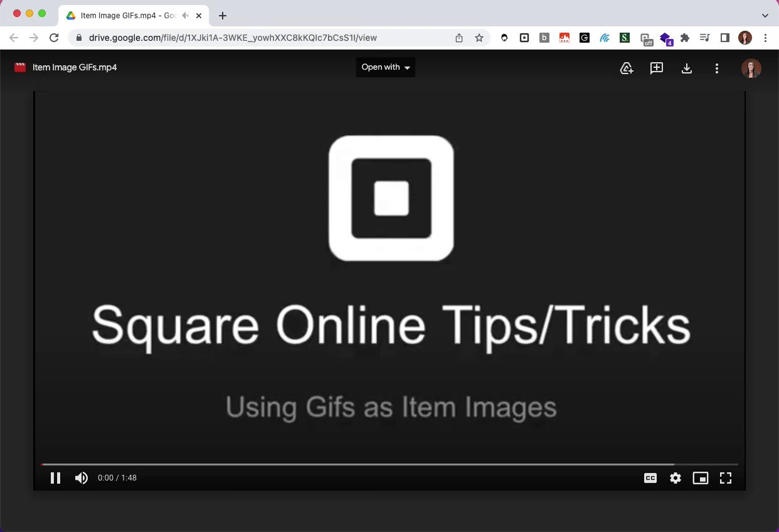Open the black face-shaped extension icon

tap(504, 38)
